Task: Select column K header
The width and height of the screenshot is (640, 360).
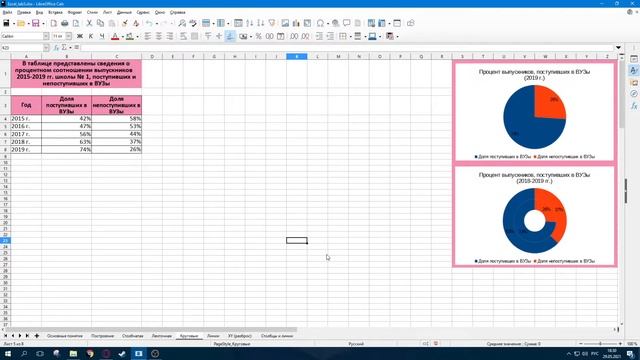Action: [x=297, y=56]
